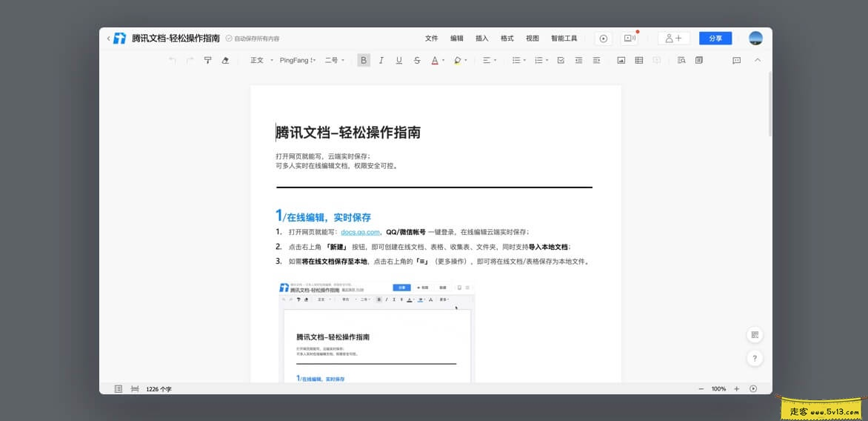
Task: Collapse the toolbar with the up chevron
Action: (x=758, y=60)
